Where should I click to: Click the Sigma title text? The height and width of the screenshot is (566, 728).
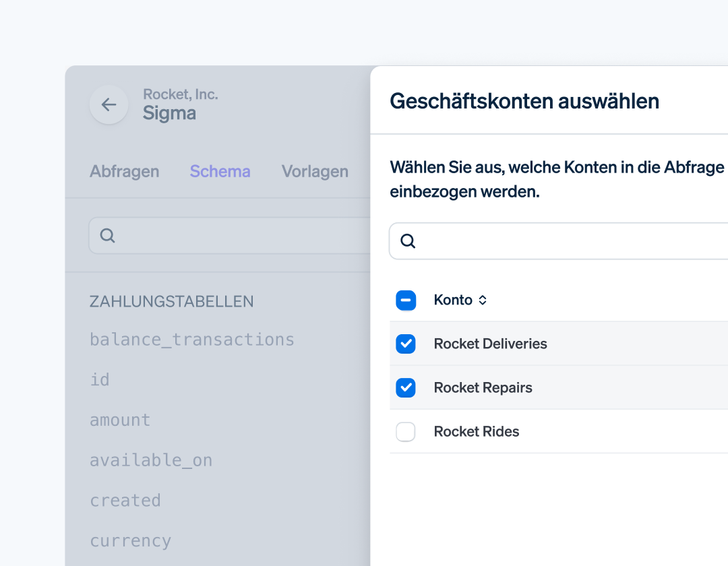click(169, 113)
